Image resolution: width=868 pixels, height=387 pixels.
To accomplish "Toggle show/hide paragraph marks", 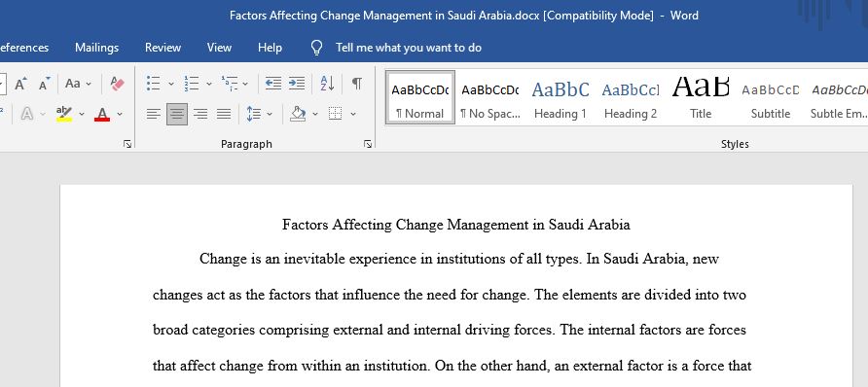I will (357, 84).
